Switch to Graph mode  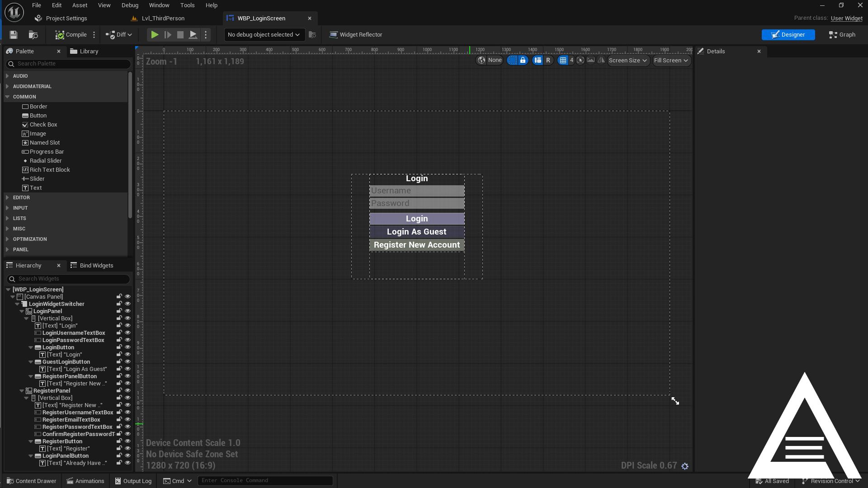click(x=842, y=35)
